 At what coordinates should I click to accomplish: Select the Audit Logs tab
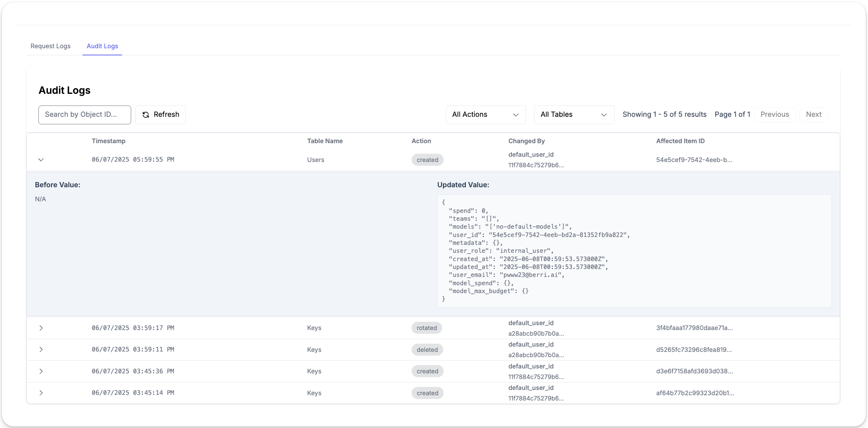click(102, 46)
